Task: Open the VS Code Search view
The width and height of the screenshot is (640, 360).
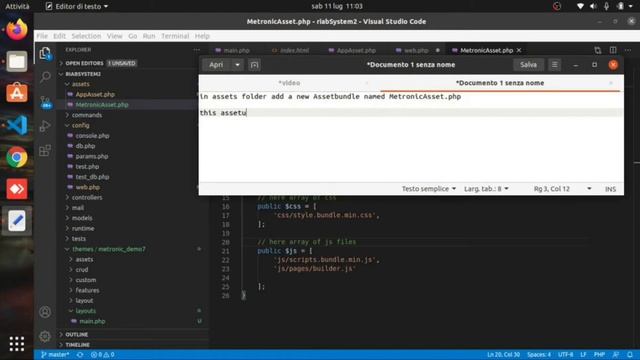Action: (45, 77)
